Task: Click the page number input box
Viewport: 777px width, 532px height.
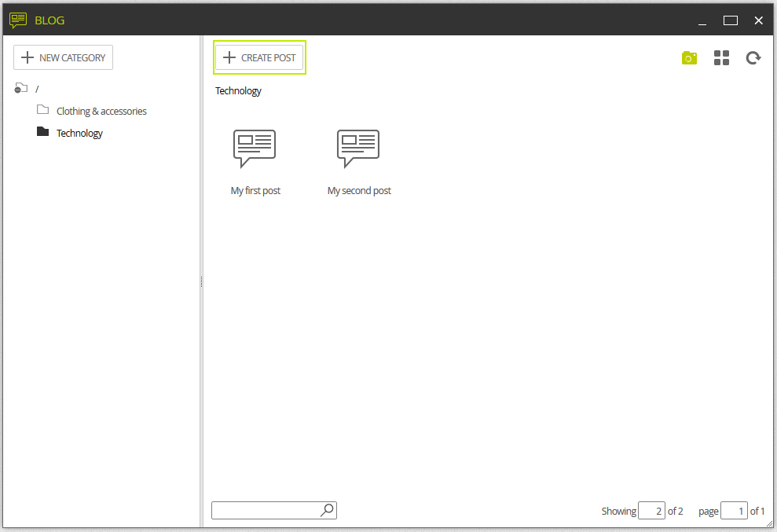Action: (734, 511)
